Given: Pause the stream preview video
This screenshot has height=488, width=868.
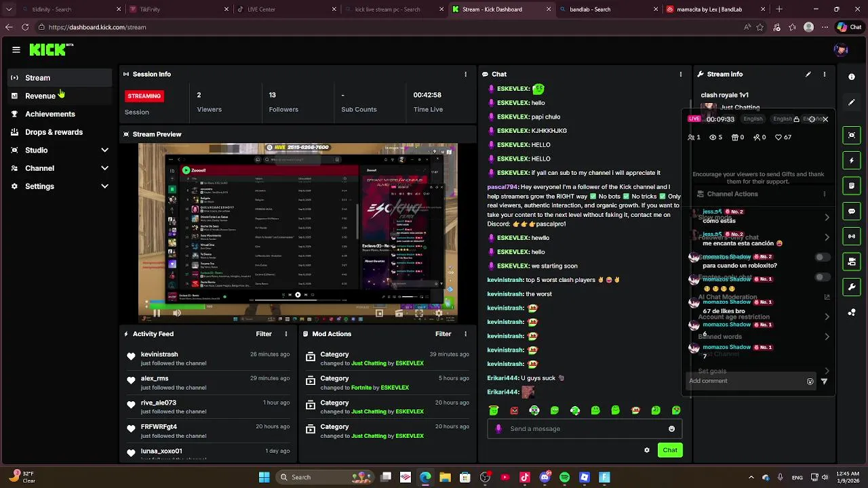Looking at the screenshot, I should (x=157, y=313).
